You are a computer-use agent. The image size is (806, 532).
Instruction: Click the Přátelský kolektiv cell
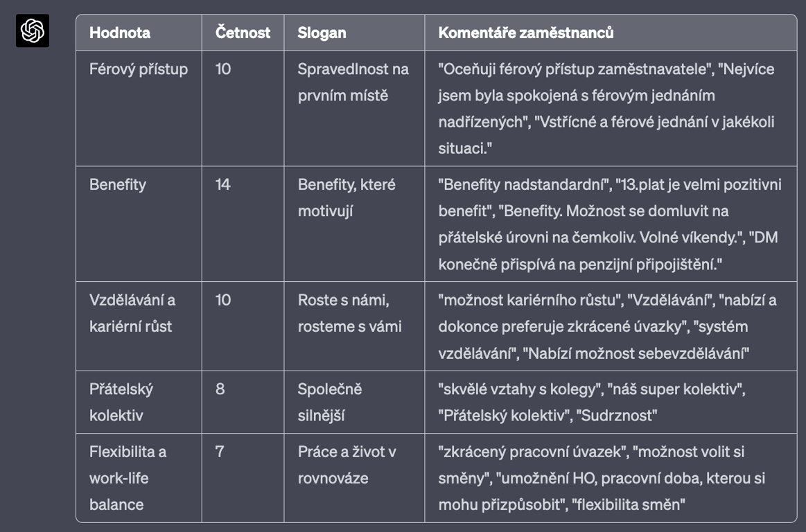(x=121, y=402)
